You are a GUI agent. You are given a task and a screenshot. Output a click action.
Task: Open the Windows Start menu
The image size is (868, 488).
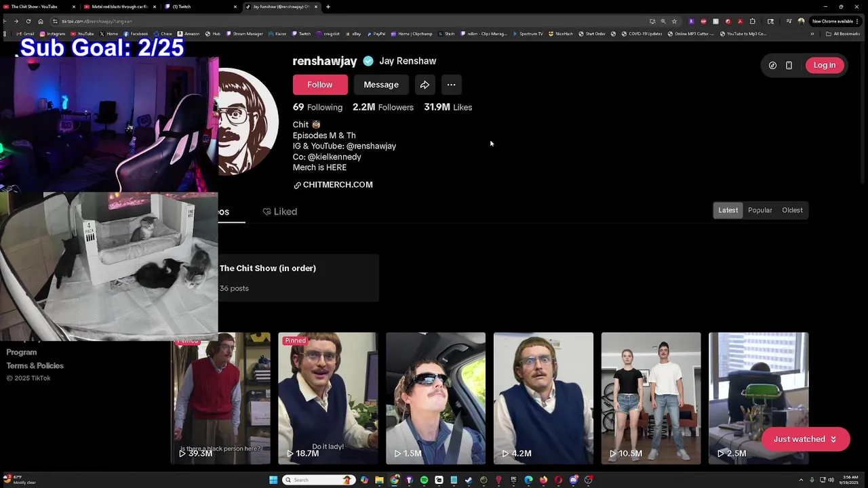point(274,480)
